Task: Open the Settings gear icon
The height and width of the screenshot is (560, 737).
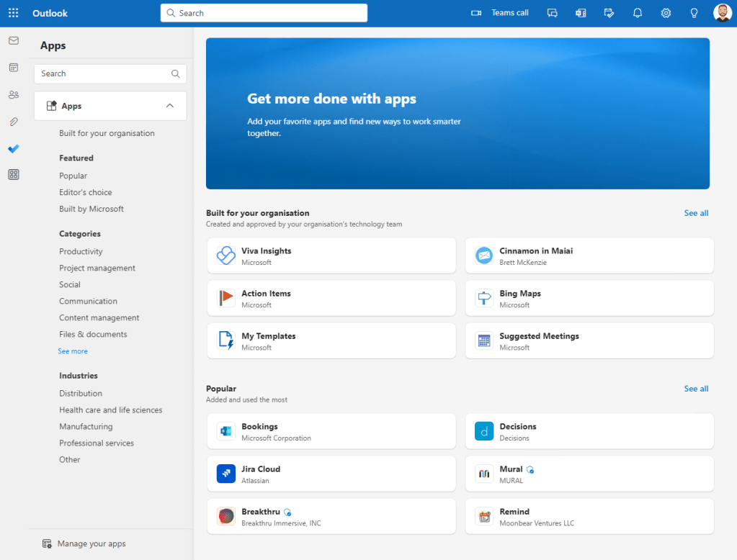Action: point(666,13)
